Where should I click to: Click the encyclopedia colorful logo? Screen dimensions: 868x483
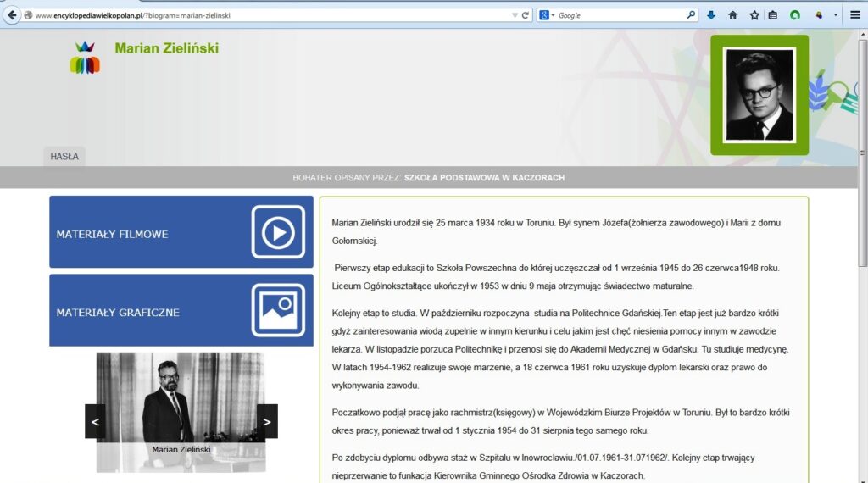85,58
